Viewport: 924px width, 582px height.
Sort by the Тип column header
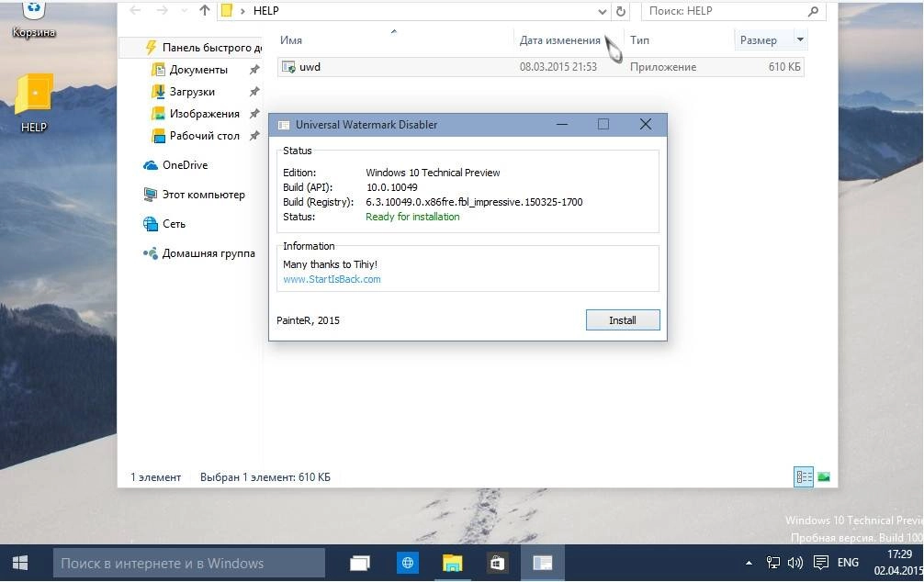[x=639, y=40]
